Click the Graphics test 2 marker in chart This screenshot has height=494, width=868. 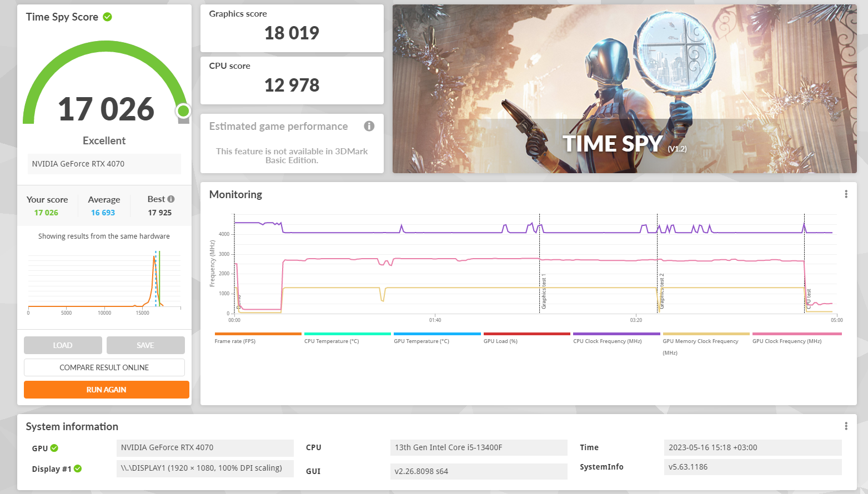pos(661,291)
